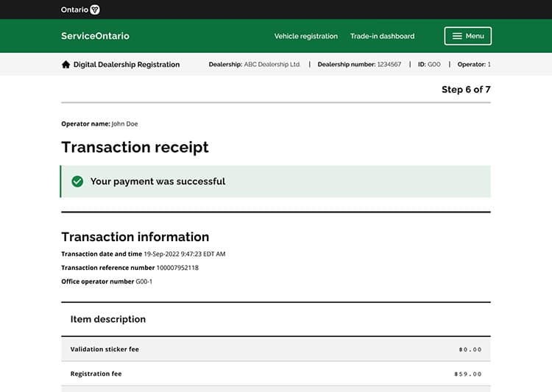
Task: Select the transaction reference number 100007952118
Action: pos(177,268)
